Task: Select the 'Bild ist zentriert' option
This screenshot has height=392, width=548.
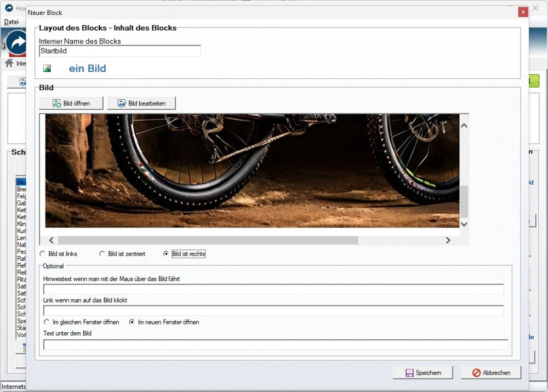Action: [x=102, y=254]
